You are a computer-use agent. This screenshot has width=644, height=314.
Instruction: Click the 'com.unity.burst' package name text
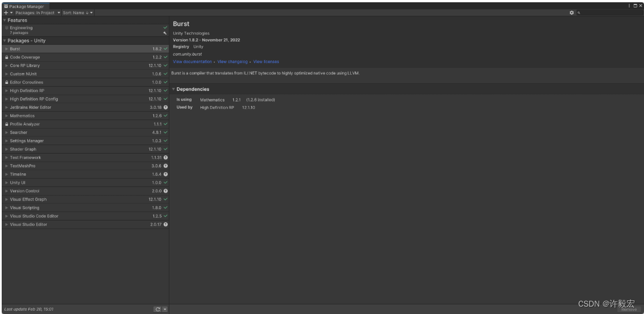(187, 54)
